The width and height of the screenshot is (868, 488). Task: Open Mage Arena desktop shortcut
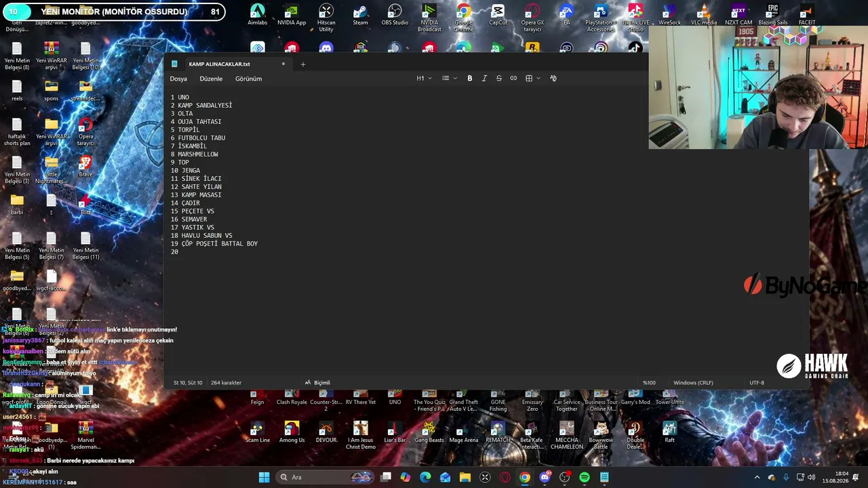tap(464, 433)
